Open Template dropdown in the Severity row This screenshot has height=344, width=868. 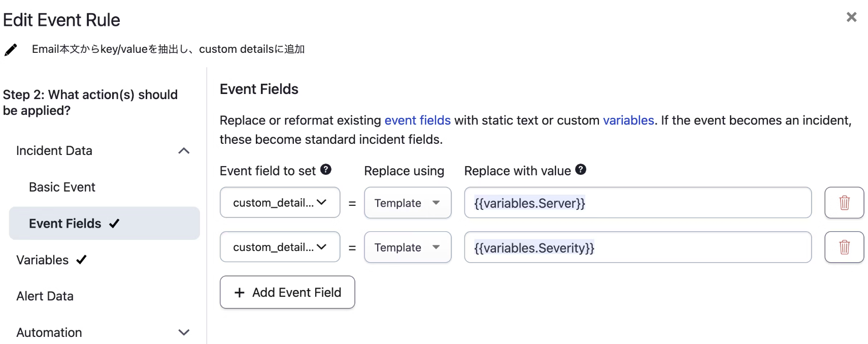pos(408,247)
